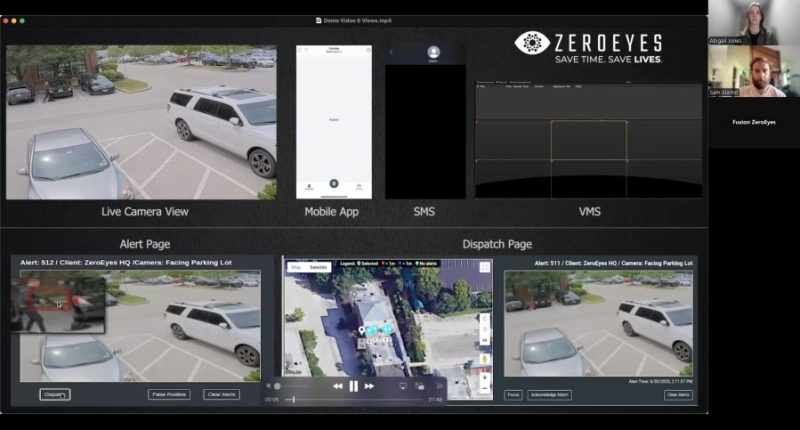Click the top control above the pegman on the map
This screenshot has height=430, width=800.
pyautogui.click(x=485, y=319)
